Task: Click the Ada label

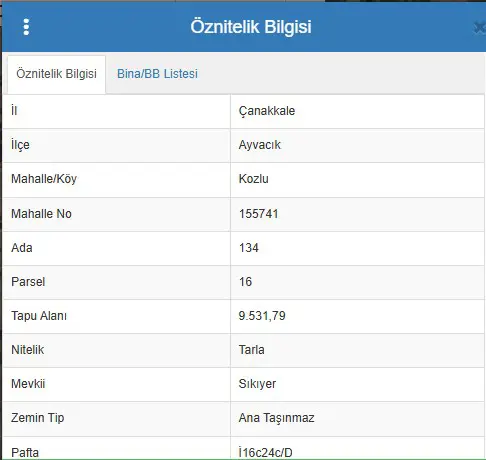Action: pyautogui.click(x=22, y=248)
